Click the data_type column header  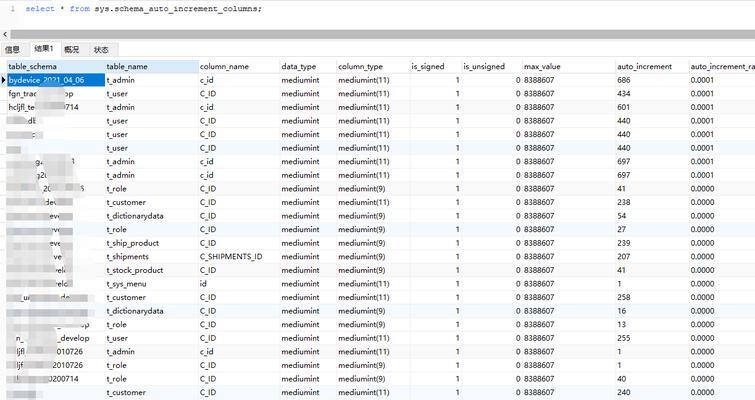[299, 66]
